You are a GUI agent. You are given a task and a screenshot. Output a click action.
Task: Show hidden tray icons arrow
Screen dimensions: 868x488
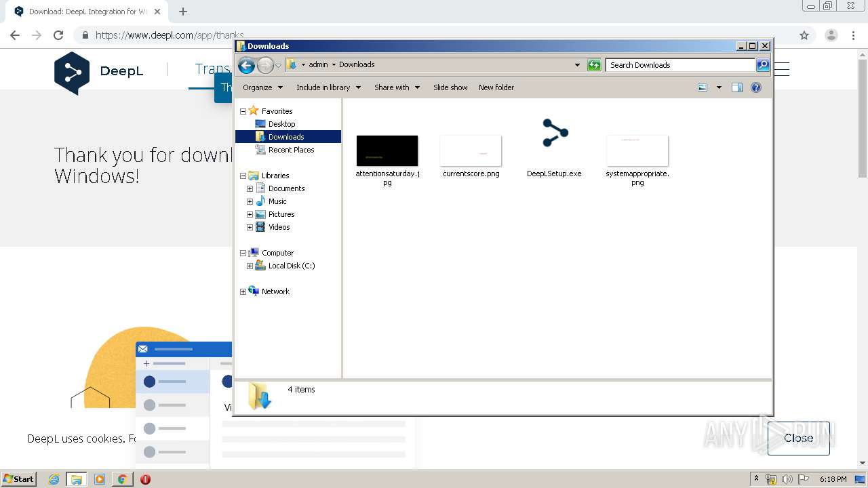[756, 479]
